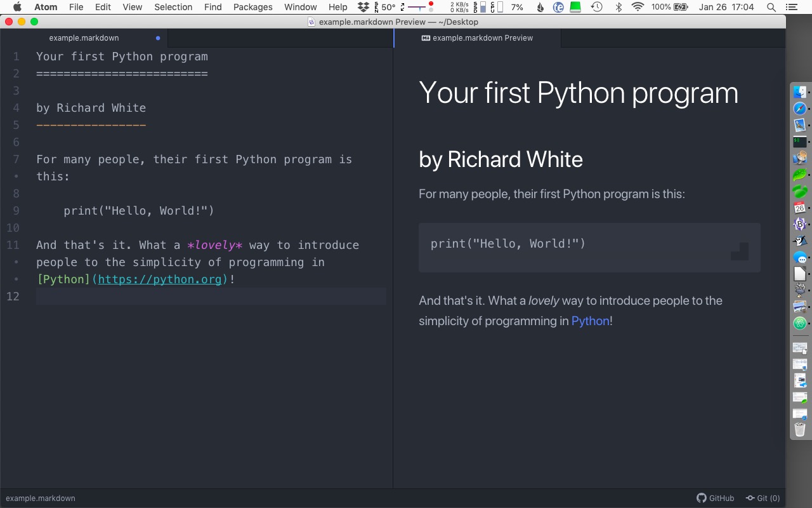Open Safari from the Dock
The width and height of the screenshot is (812, 508).
(x=799, y=109)
